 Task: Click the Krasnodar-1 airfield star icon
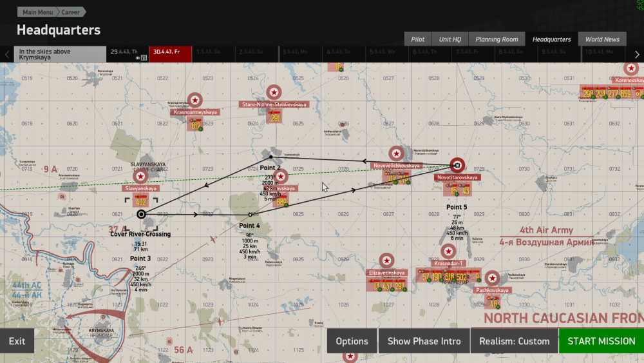tap(448, 251)
